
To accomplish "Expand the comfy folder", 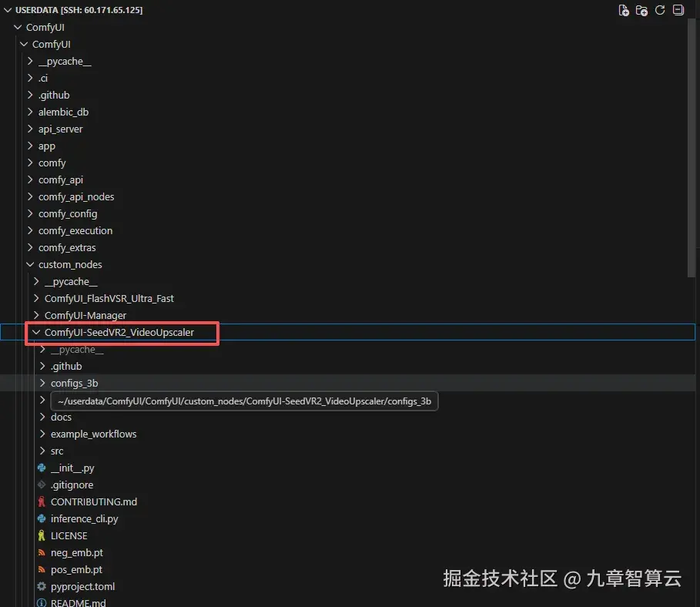I will [30, 163].
